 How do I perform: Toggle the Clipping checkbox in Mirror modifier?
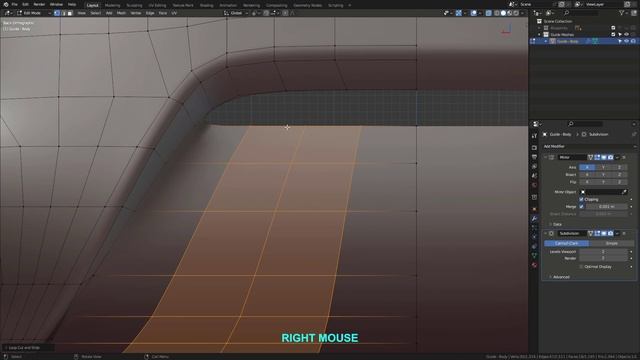pos(581,199)
